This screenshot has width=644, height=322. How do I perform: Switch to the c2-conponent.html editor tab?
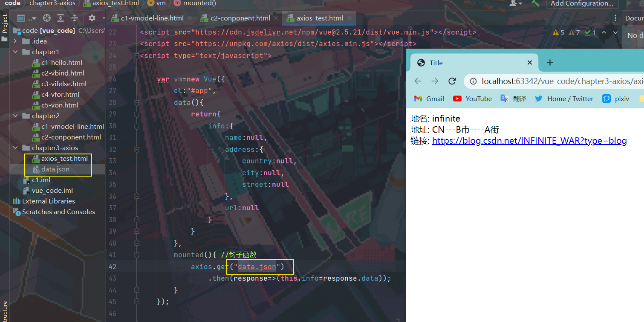(236, 18)
